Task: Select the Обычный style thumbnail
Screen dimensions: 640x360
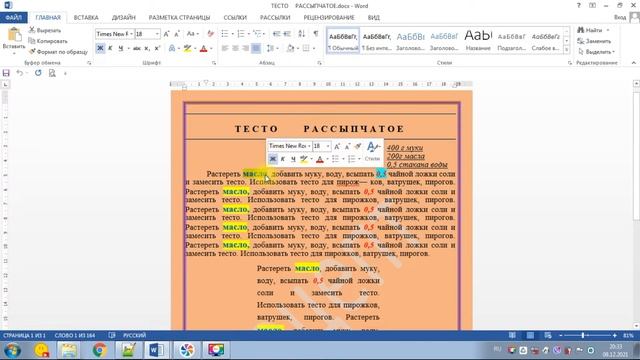Action: [343, 41]
